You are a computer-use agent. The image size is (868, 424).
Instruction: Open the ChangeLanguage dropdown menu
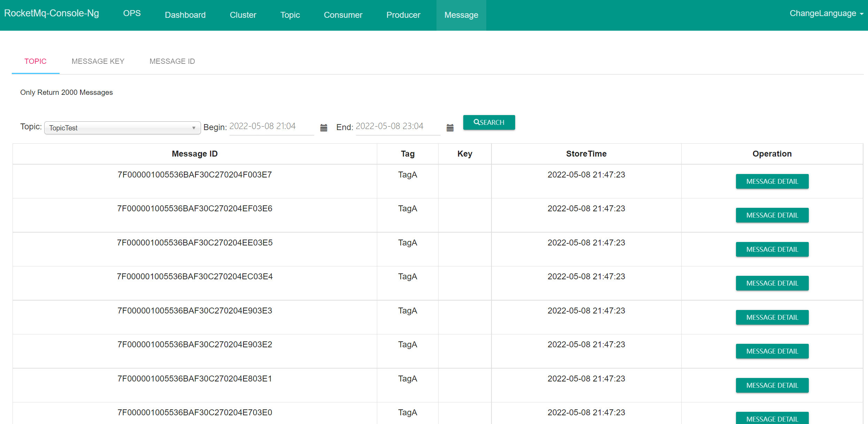pos(826,13)
